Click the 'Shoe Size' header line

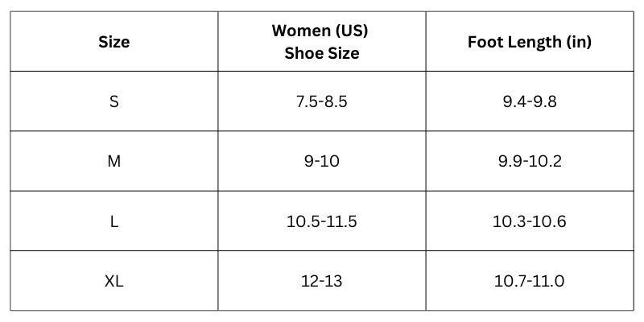pyautogui.click(x=321, y=54)
